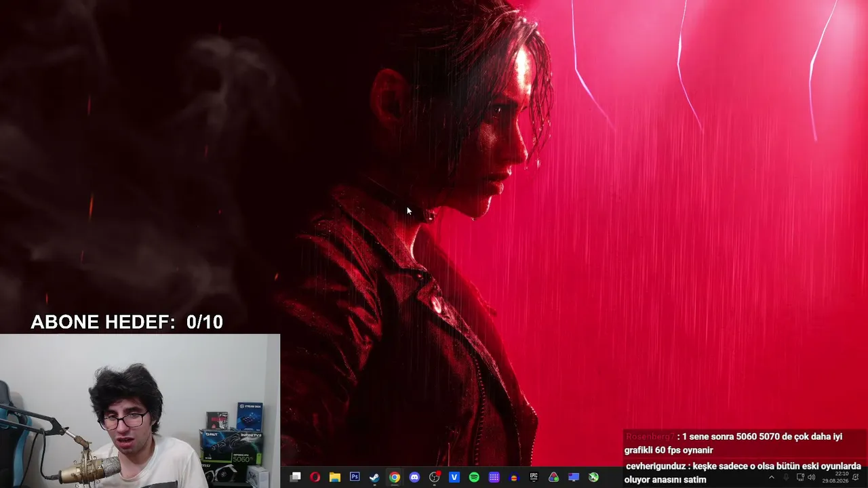Open File Explorer from the taskbar
The width and height of the screenshot is (868, 488).
334,477
